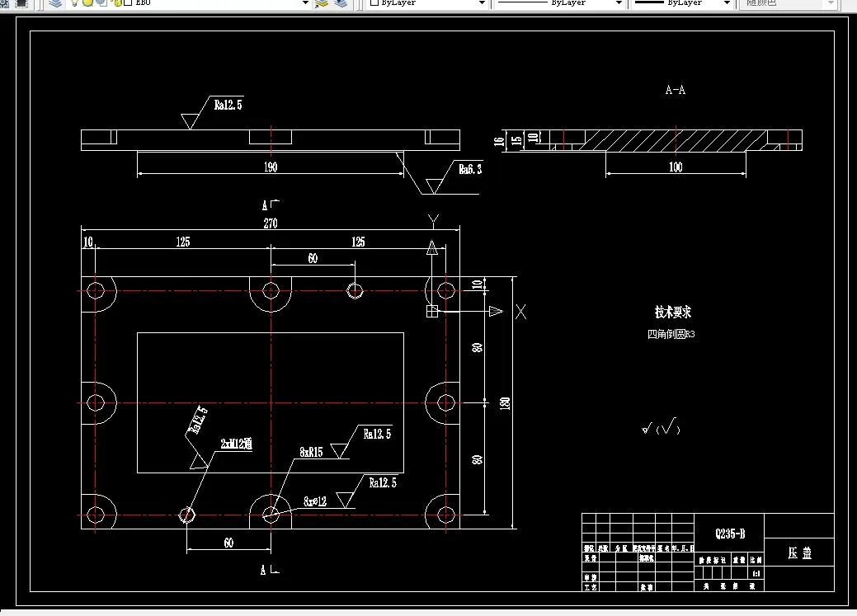Select the 1:1 scale cell
The image size is (857, 616).
756,573
